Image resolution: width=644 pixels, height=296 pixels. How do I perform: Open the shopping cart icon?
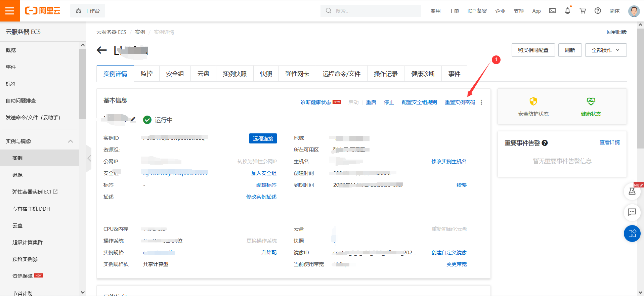pyautogui.click(x=583, y=11)
